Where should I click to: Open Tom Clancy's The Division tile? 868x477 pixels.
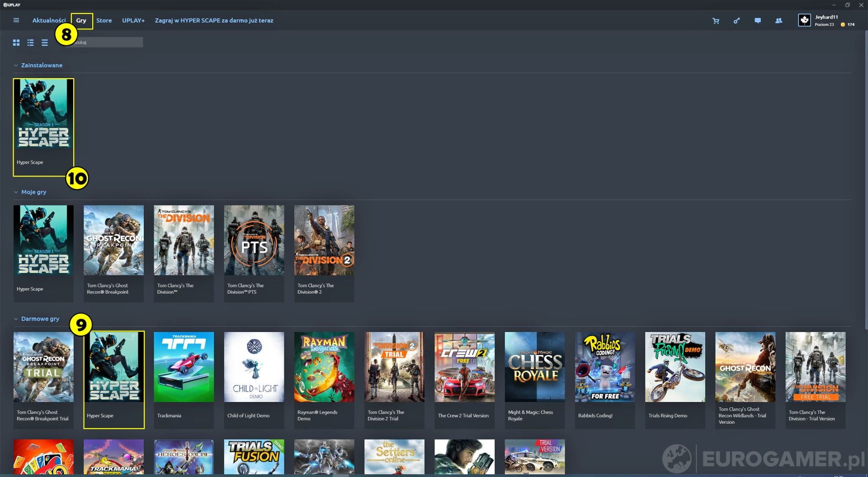184,253
